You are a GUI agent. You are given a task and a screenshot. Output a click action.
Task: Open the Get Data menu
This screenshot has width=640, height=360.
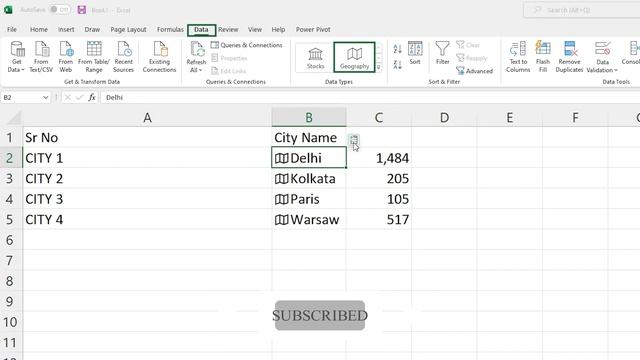[x=17, y=57]
